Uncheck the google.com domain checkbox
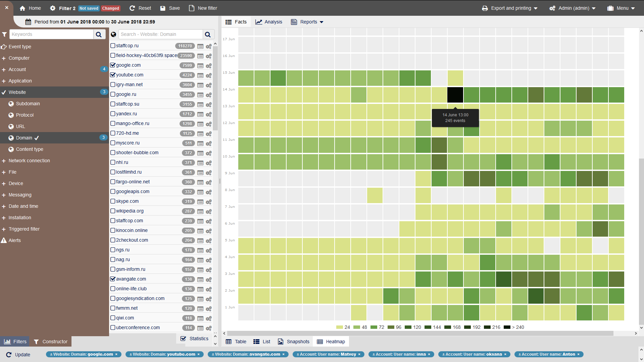Image resolution: width=644 pixels, height=362 pixels. tap(113, 65)
